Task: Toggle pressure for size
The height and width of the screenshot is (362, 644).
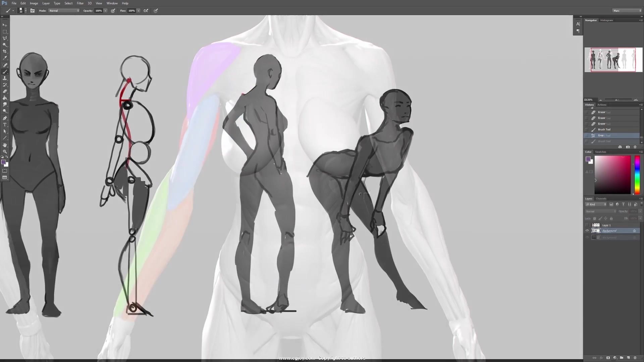Action: (156, 11)
